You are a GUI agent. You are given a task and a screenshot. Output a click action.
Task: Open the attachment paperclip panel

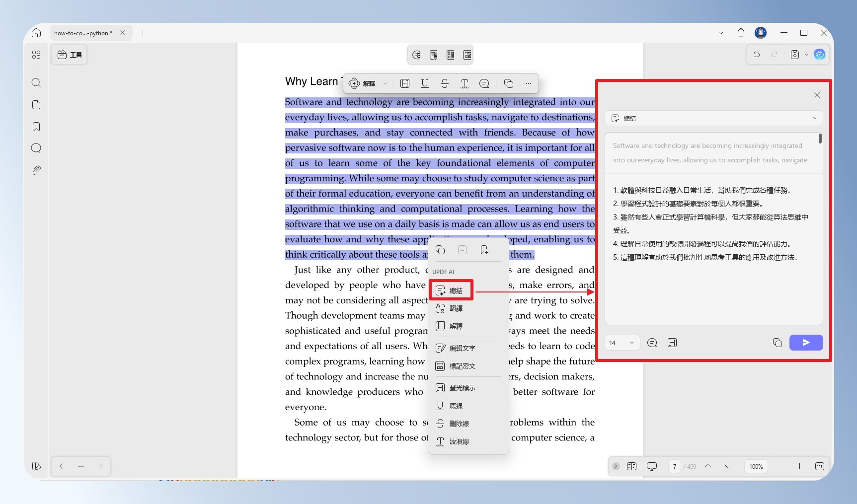(36, 170)
